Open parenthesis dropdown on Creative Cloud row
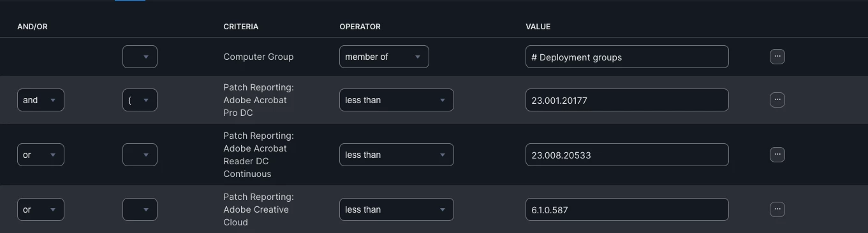This screenshot has width=868, height=233. click(x=140, y=209)
